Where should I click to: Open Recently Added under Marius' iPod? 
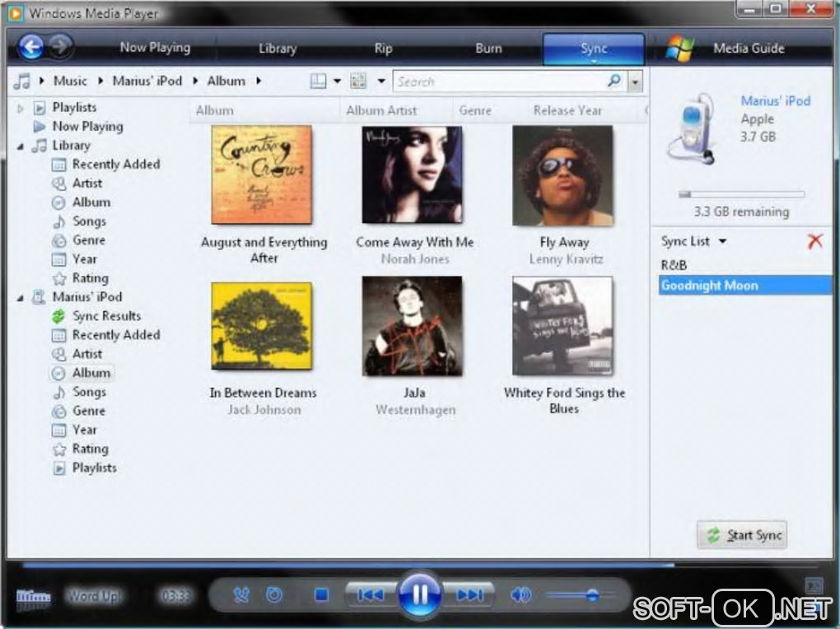click(116, 335)
